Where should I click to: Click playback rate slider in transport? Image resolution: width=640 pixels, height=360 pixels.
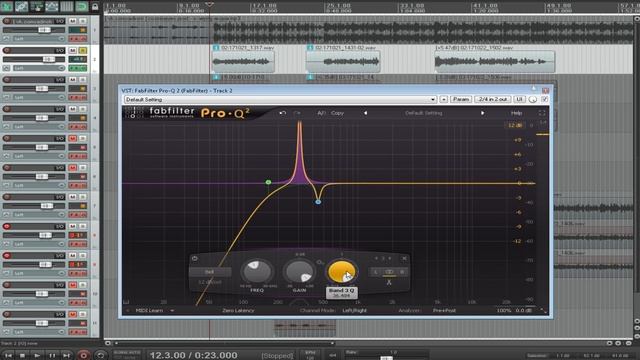point(387,358)
